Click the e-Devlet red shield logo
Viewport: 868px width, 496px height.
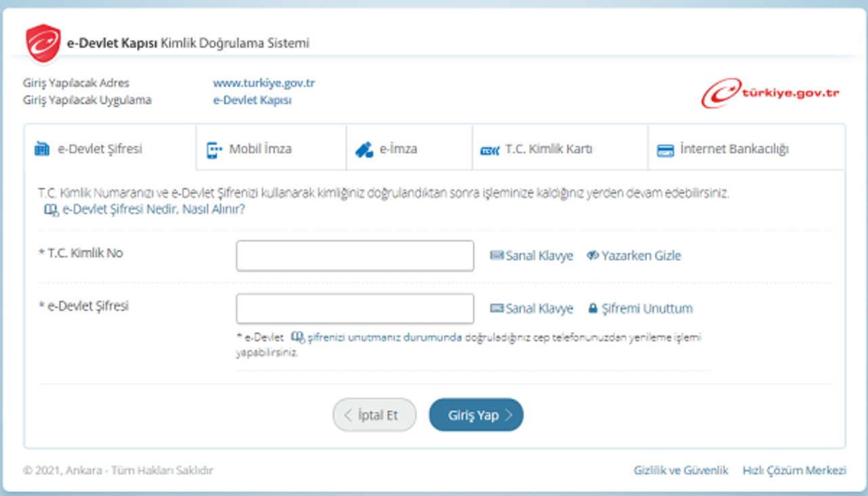43,43
